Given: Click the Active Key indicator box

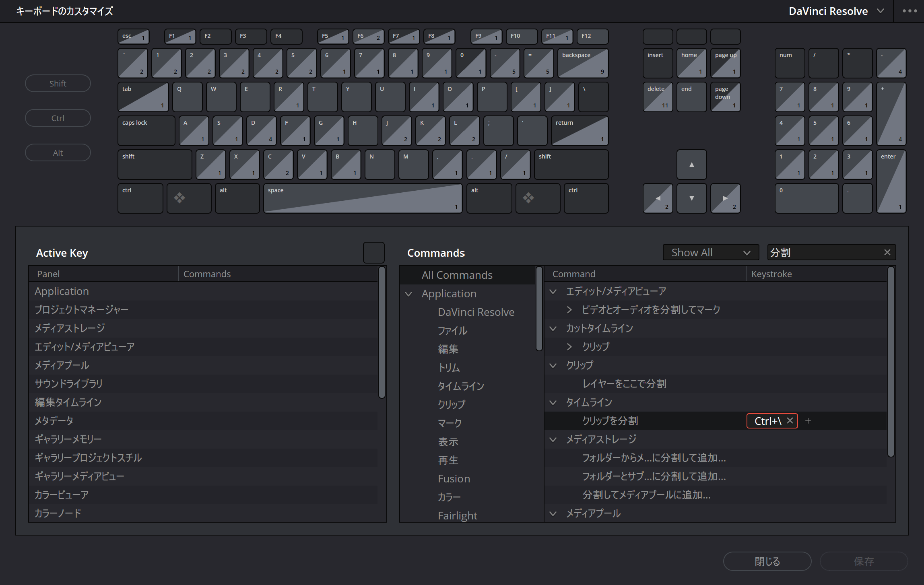Looking at the screenshot, I should 374,253.
